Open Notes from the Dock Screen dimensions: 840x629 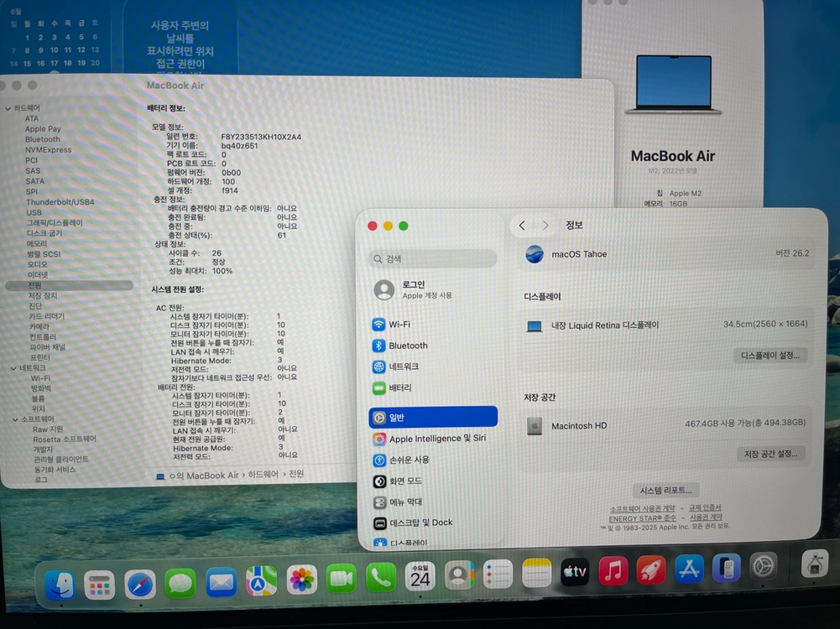(536, 573)
